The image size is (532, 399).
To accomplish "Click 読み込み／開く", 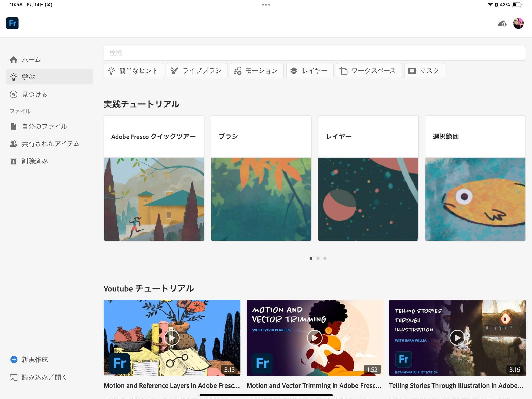I will tap(38, 377).
